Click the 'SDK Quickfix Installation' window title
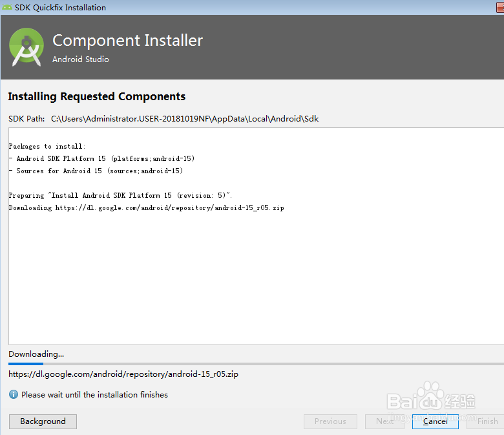Viewport: 504px width, 435px height. click(x=61, y=7)
